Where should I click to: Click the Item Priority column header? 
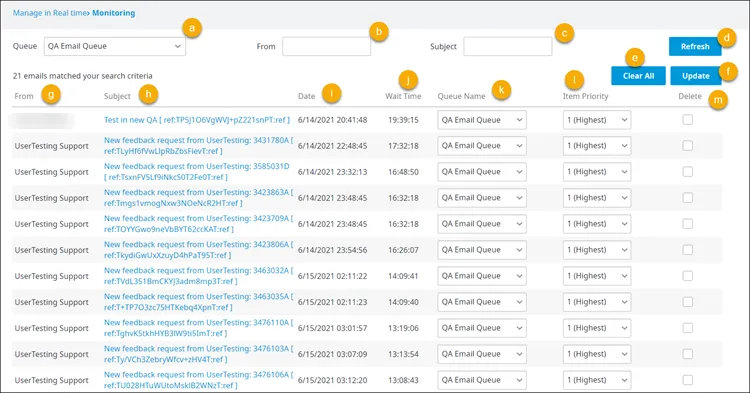point(585,96)
